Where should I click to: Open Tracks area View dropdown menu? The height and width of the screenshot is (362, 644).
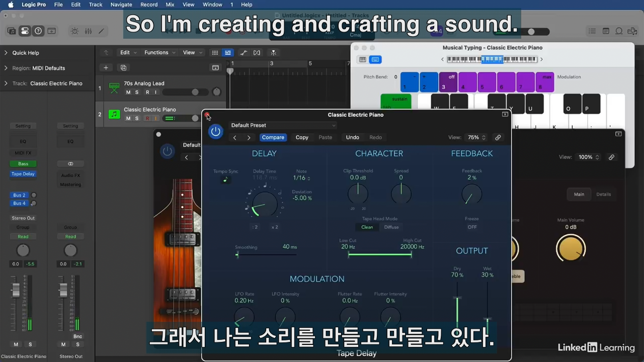pyautogui.click(x=192, y=52)
